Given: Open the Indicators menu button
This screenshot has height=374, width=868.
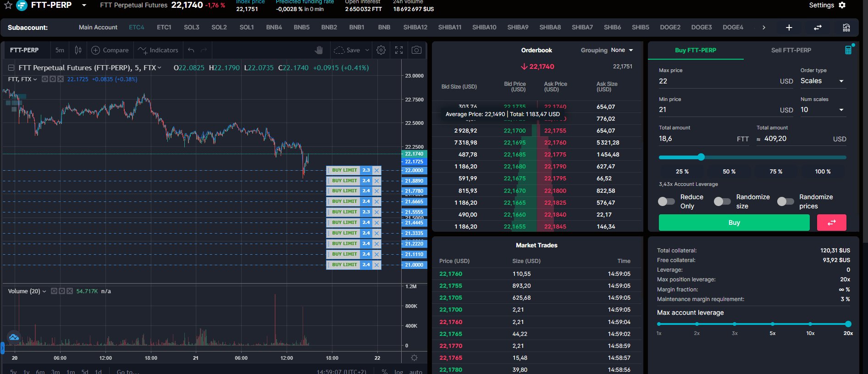Looking at the screenshot, I should coord(158,50).
